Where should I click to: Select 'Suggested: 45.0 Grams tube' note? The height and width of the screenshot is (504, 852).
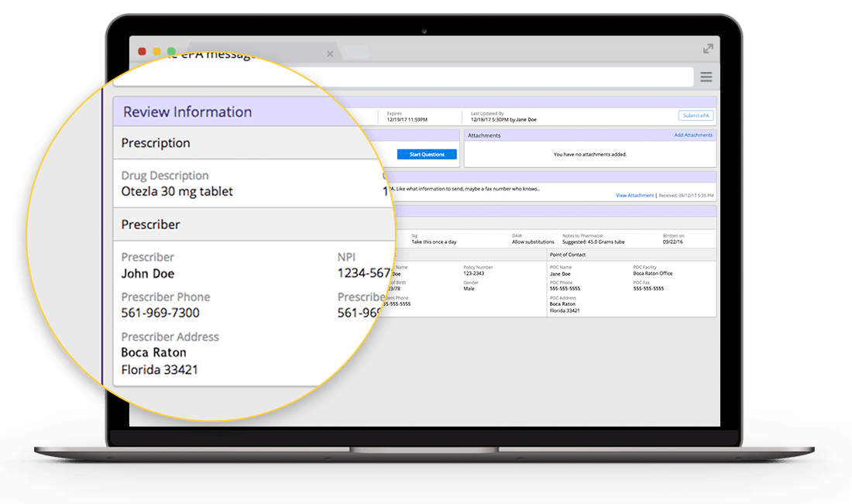coord(593,242)
